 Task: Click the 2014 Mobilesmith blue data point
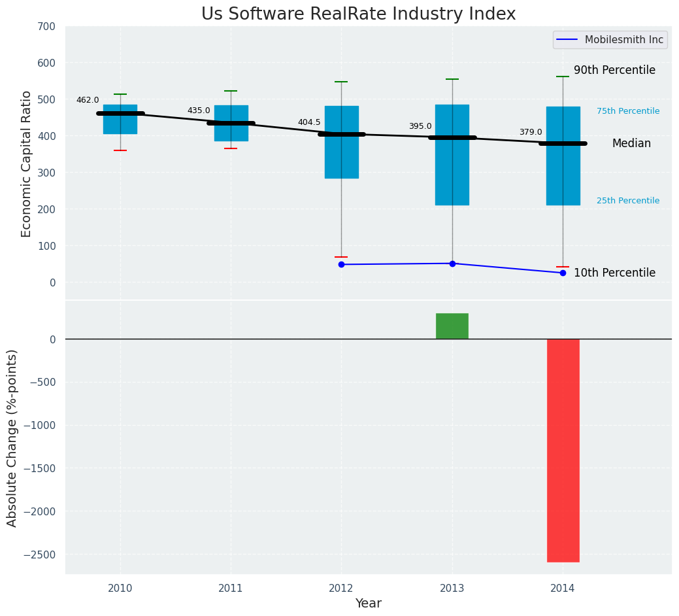point(563,273)
